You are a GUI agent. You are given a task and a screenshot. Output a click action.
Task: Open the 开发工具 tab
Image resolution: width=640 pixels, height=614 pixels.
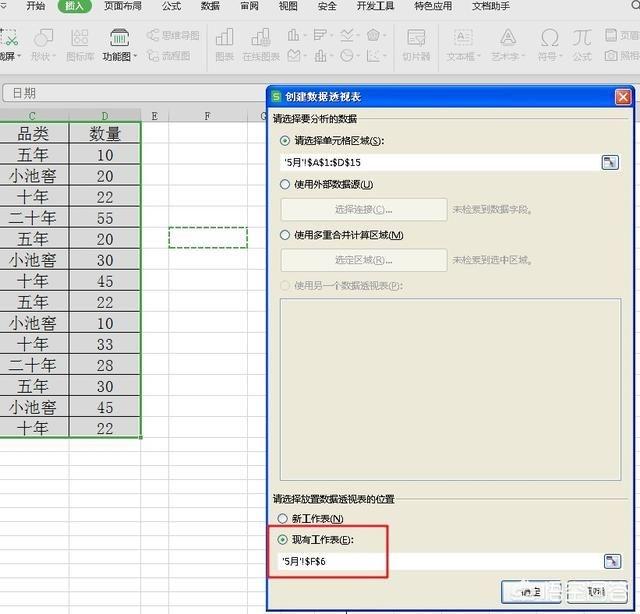click(x=376, y=6)
